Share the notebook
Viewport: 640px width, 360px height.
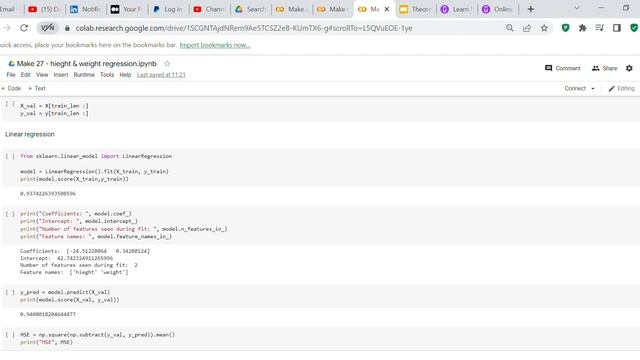click(604, 68)
